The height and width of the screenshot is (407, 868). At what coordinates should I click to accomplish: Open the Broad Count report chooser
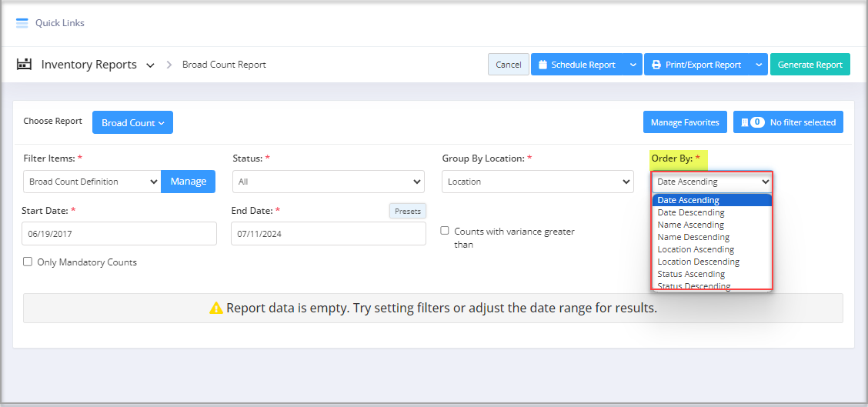point(132,123)
